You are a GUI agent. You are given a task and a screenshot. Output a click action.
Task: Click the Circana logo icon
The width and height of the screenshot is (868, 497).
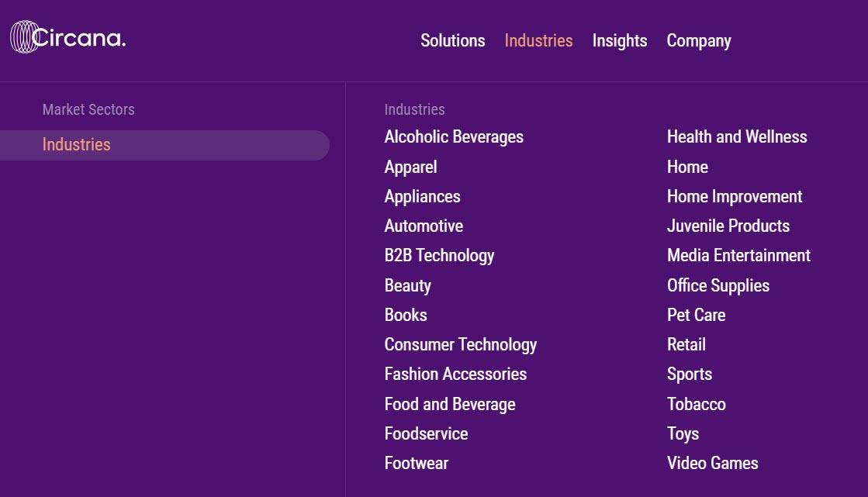tap(25, 37)
